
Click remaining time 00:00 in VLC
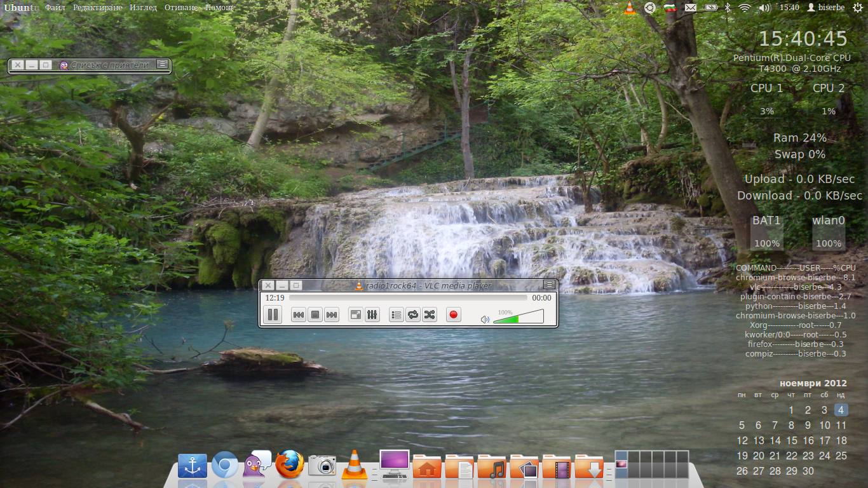[542, 297]
